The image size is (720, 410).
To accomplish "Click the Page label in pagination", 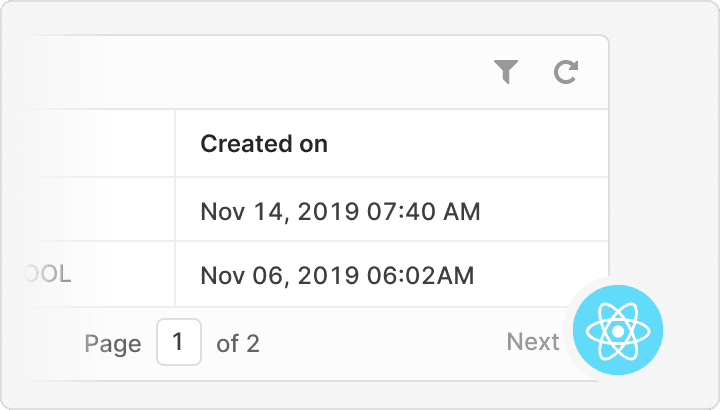I will click(112, 344).
